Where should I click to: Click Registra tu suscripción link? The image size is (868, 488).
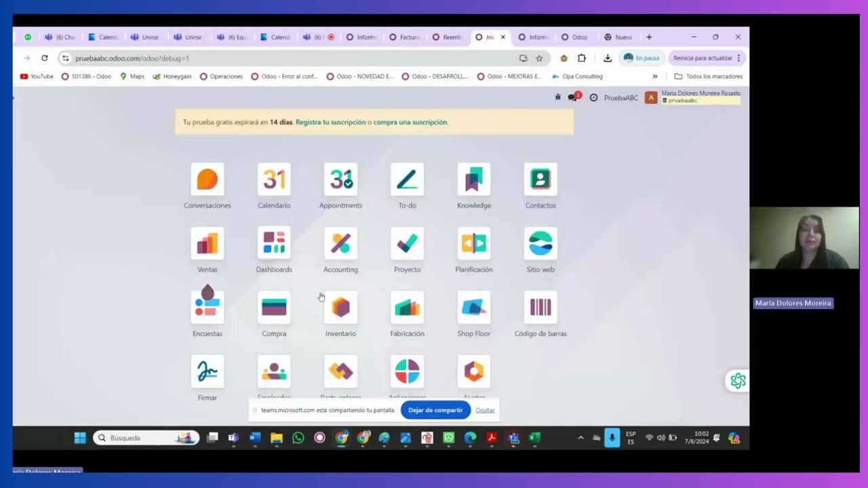[x=330, y=122]
